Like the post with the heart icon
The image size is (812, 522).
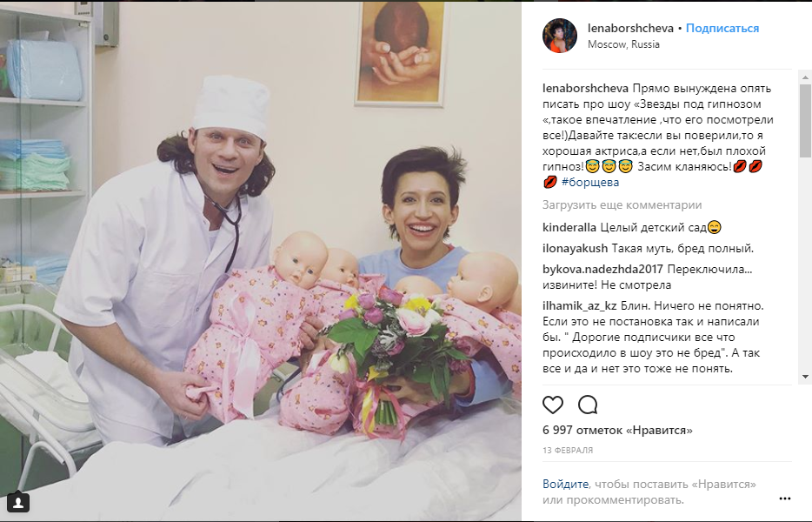pyautogui.click(x=553, y=405)
